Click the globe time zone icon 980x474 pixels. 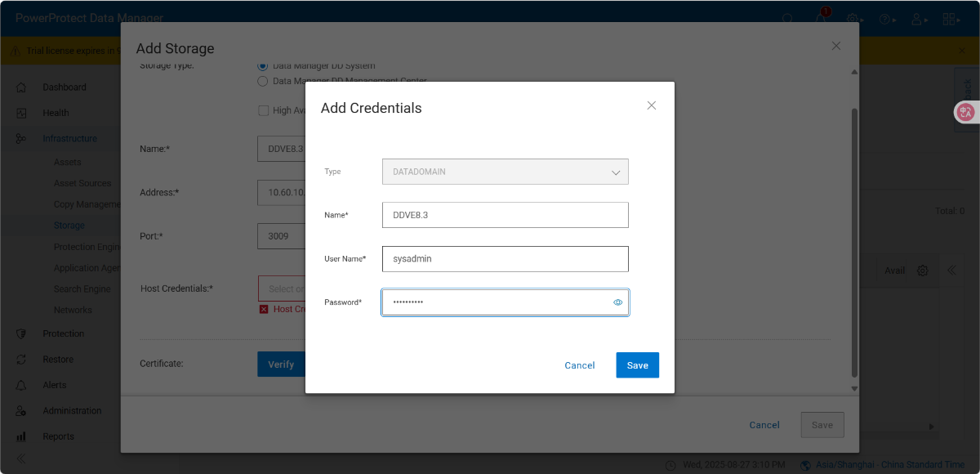pos(806,465)
